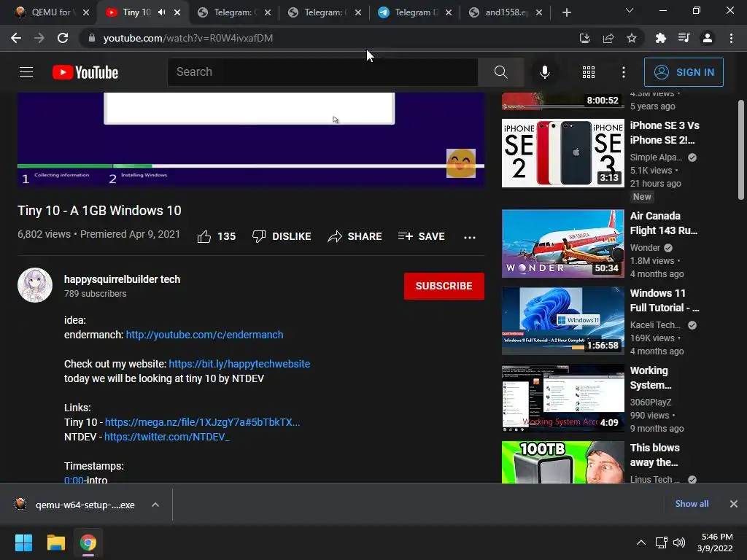
Task: Switch to the first Telegram tab
Action: 233,12
